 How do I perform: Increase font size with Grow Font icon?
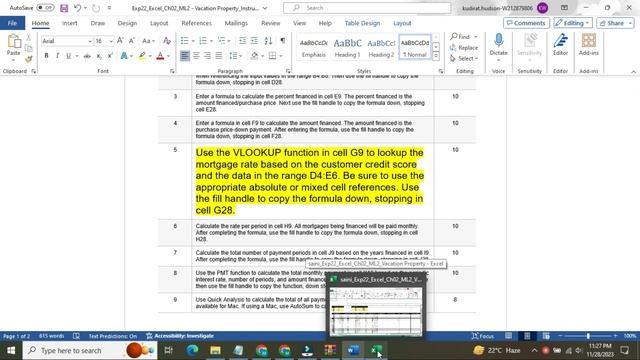[120, 41]
